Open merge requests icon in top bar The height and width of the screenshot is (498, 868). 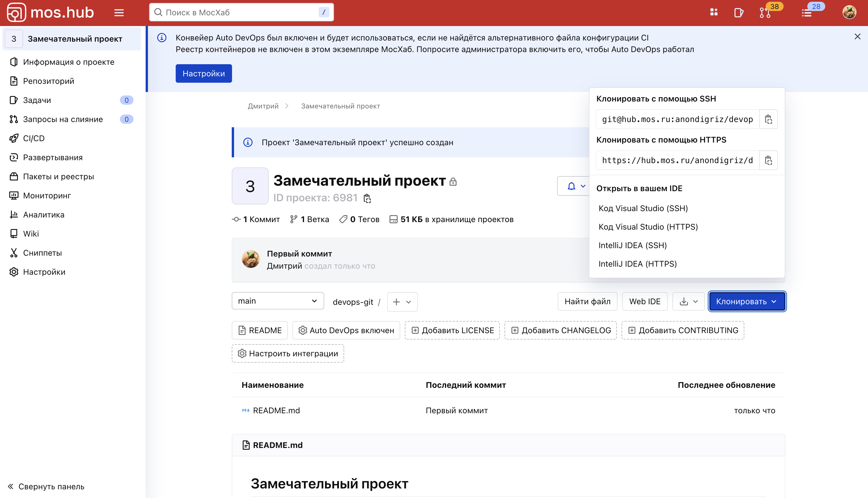(765, 13)
